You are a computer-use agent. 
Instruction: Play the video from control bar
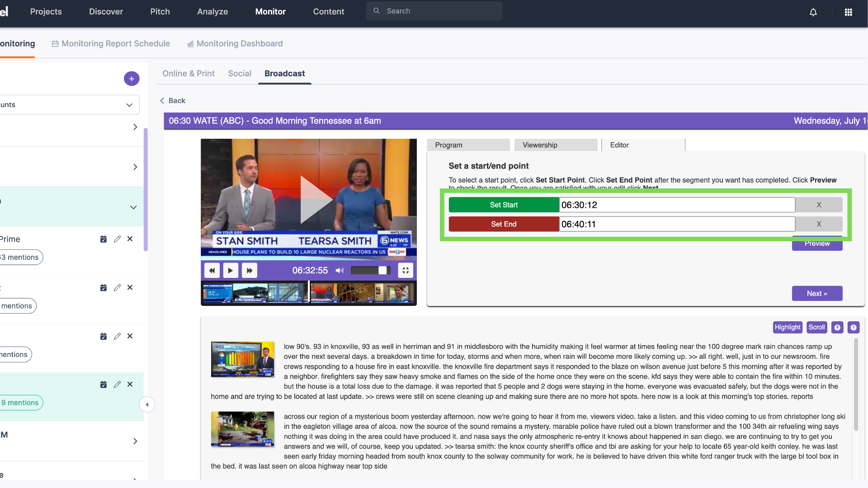231,270
